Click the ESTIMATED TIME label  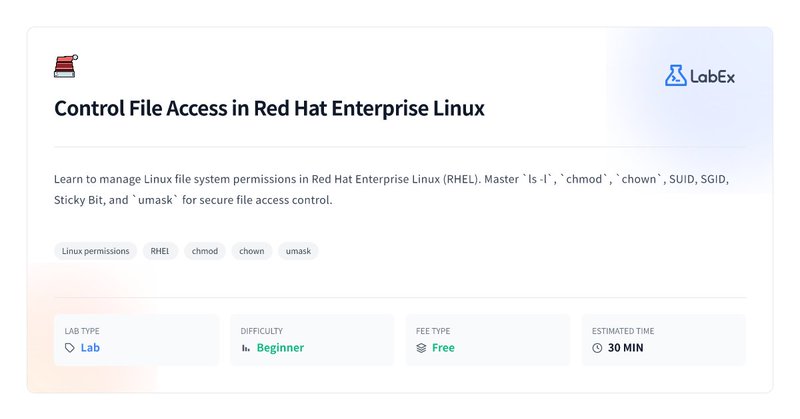pos(623,331)
